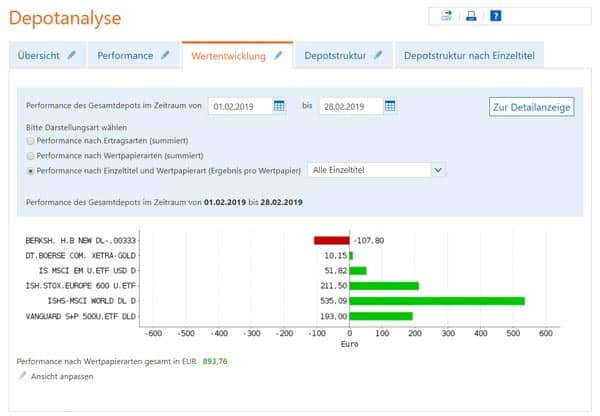Click the total performance value 893,76

pos(215,361)
